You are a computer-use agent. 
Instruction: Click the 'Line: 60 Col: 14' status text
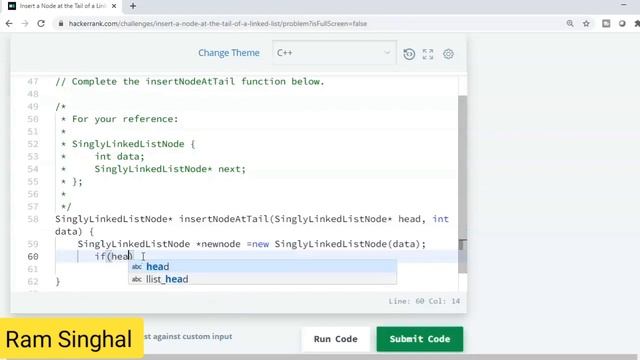[424, 301]
